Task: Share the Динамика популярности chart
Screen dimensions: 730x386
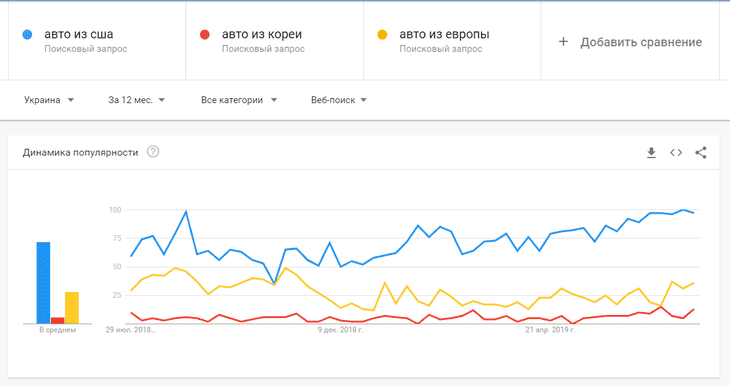Action: pos(701,153)
